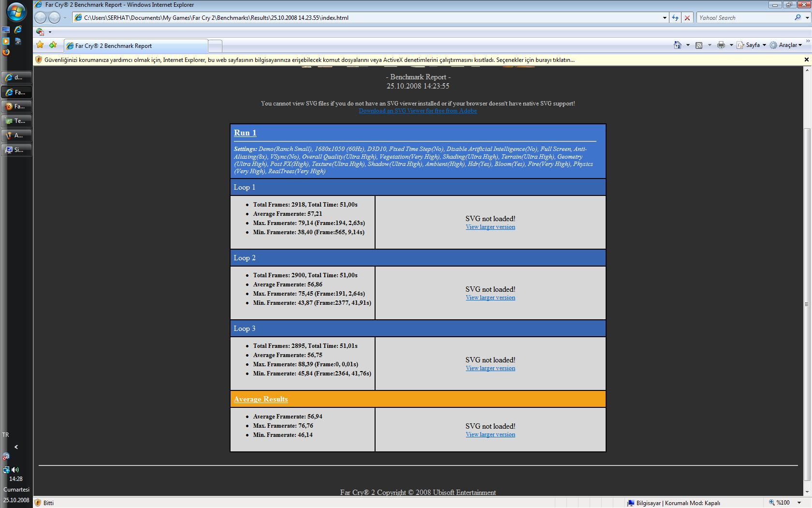
Task: Click the scroll up arrow of page scrollbar
Action: coord(806,70)
